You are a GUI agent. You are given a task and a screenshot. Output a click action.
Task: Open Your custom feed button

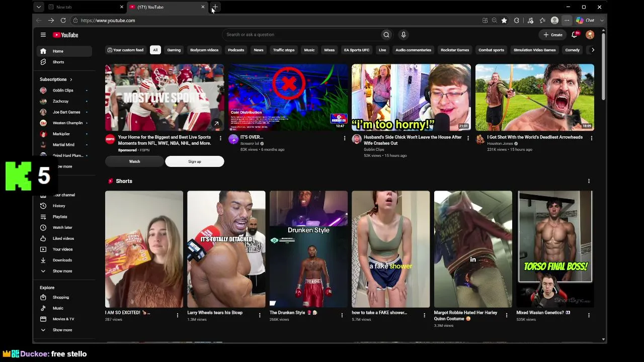click(x=126, y=50)
